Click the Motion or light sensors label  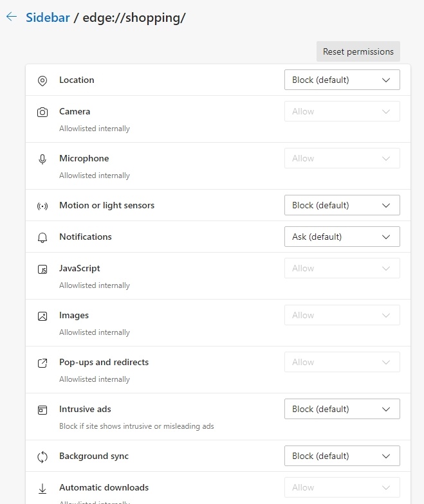click(x=107, y=205)
